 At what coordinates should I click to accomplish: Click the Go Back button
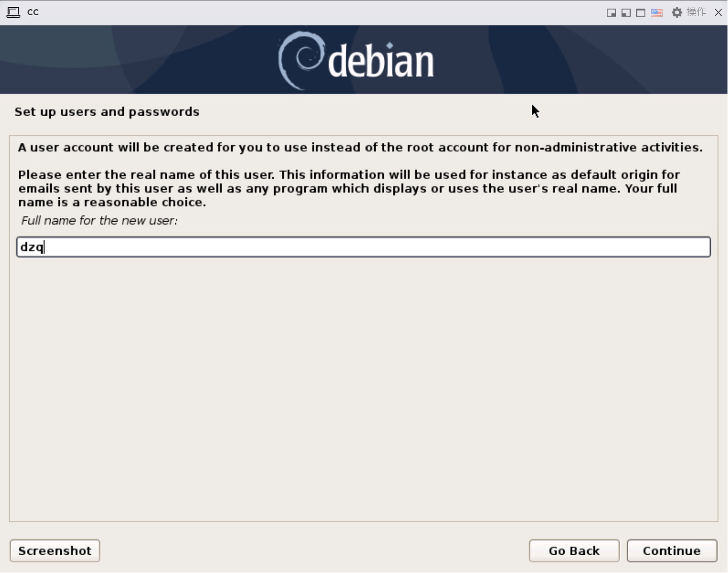tap(574, 551)
